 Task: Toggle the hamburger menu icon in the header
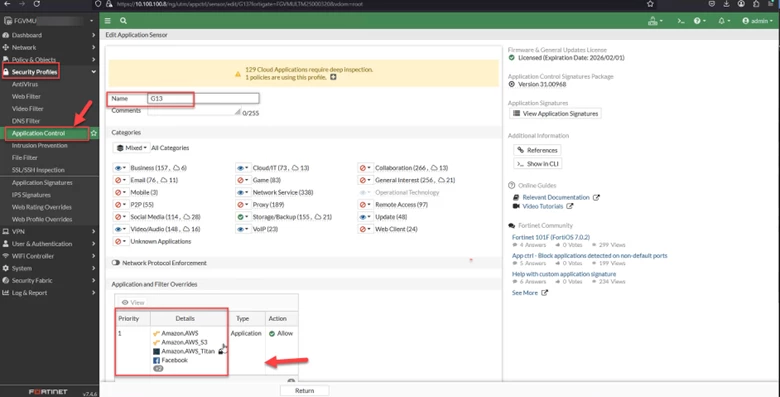point(108,21)
